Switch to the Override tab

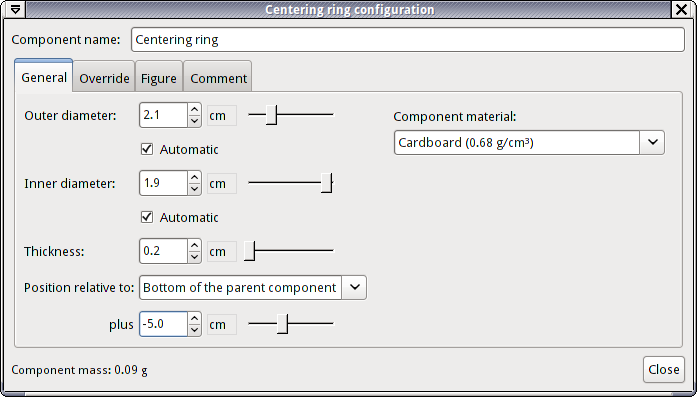(x=104, y=78)
